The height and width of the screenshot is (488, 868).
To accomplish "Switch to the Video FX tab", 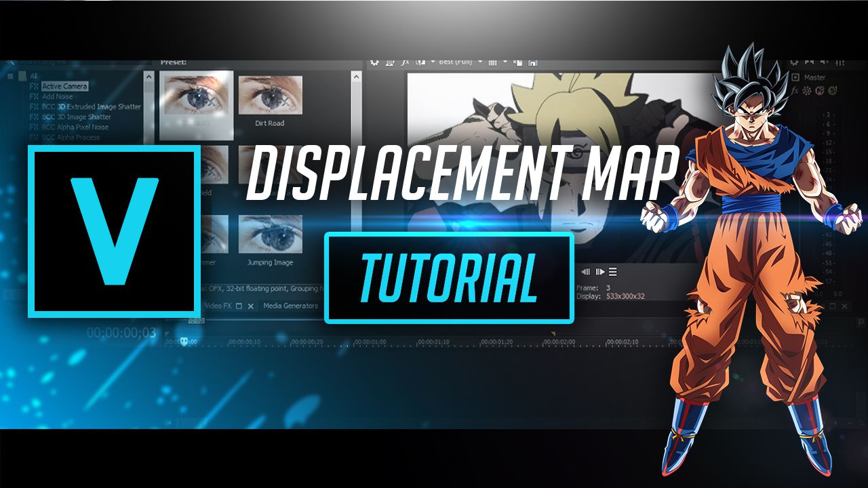I will pos(218,306).
